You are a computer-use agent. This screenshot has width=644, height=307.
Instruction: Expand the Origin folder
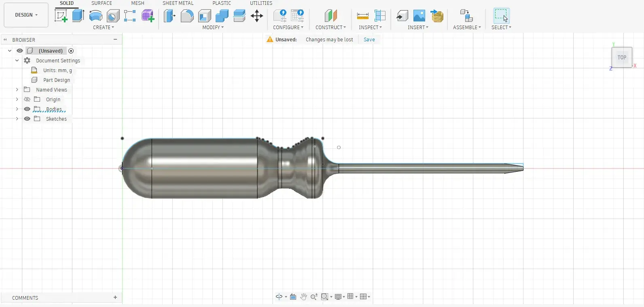point(17,99)
